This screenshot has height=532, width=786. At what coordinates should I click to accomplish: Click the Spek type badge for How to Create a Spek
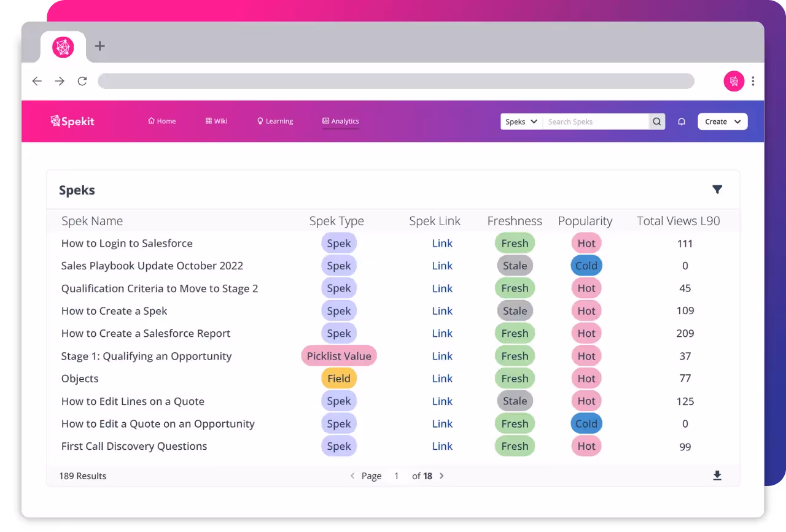tap(339, 311)
